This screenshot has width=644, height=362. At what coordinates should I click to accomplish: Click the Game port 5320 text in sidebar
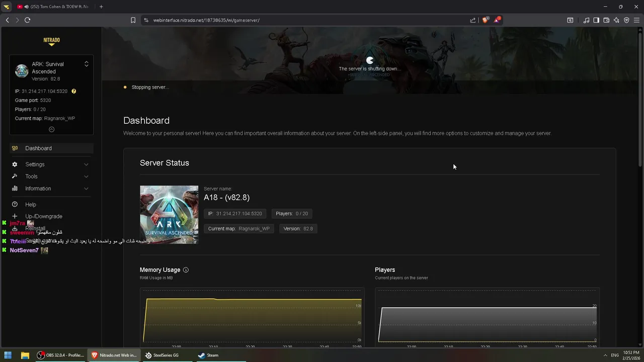[33, 100]
